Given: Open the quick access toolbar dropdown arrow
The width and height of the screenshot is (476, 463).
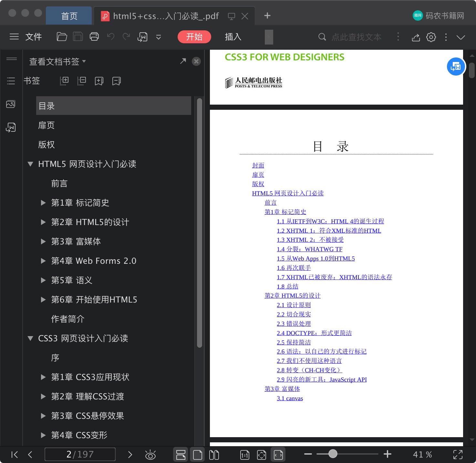Looking at the screenshot, I should point(159,37).
